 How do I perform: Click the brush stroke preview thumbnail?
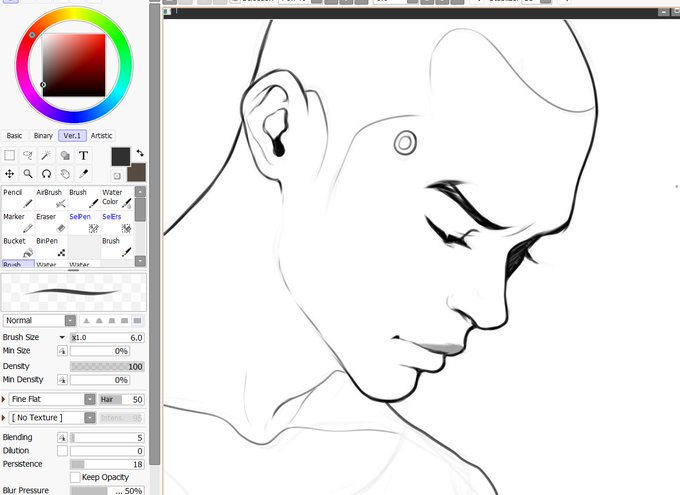point(74,292)
